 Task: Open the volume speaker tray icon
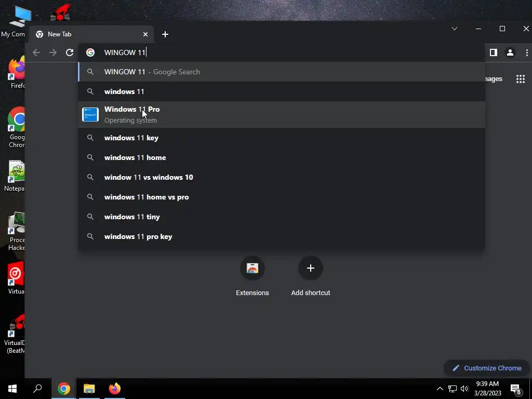464,389
